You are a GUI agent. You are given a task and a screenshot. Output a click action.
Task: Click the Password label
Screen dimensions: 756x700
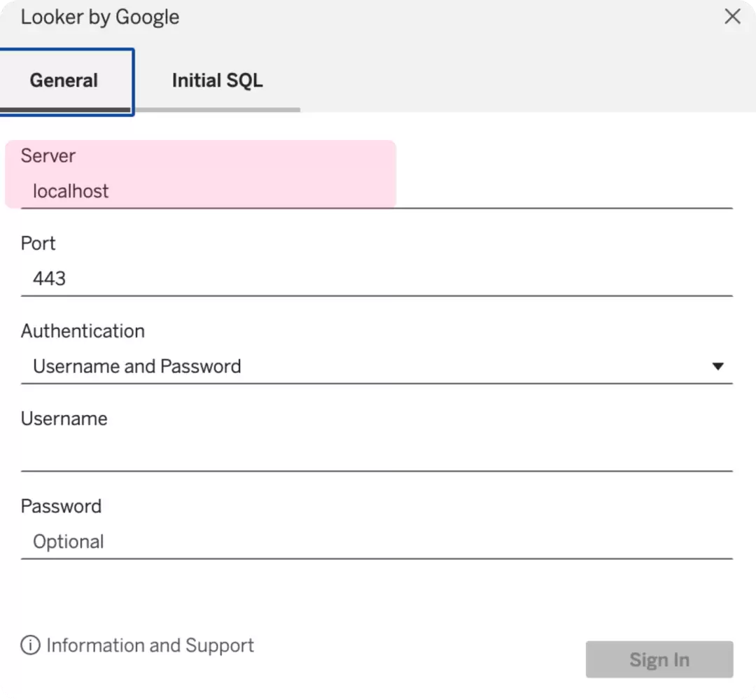click(61, 507)
